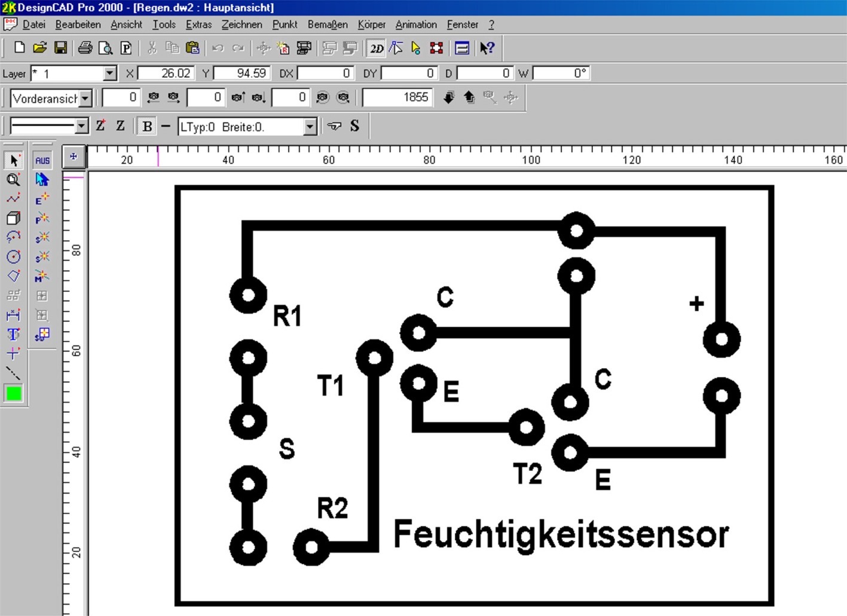Enable the M midpoint snap icon

pyautogui.click(x=42, y=276)
